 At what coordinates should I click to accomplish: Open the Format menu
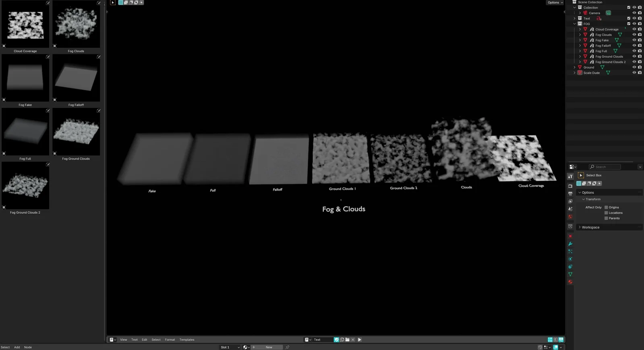coord(170,340)
